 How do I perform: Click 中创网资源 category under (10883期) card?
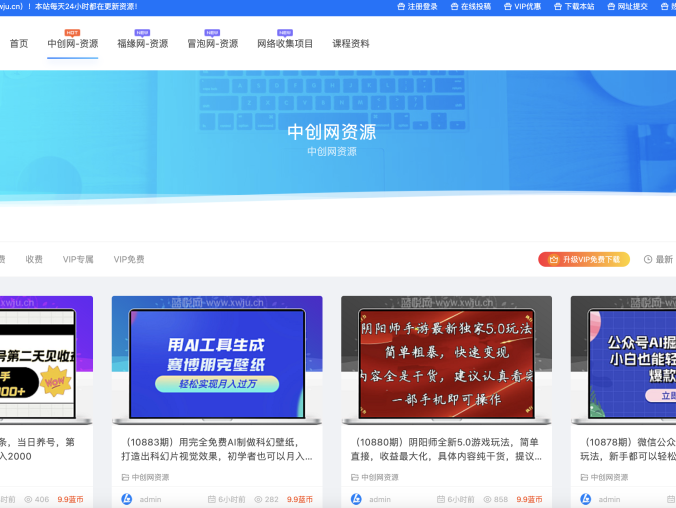pos(150,477)
